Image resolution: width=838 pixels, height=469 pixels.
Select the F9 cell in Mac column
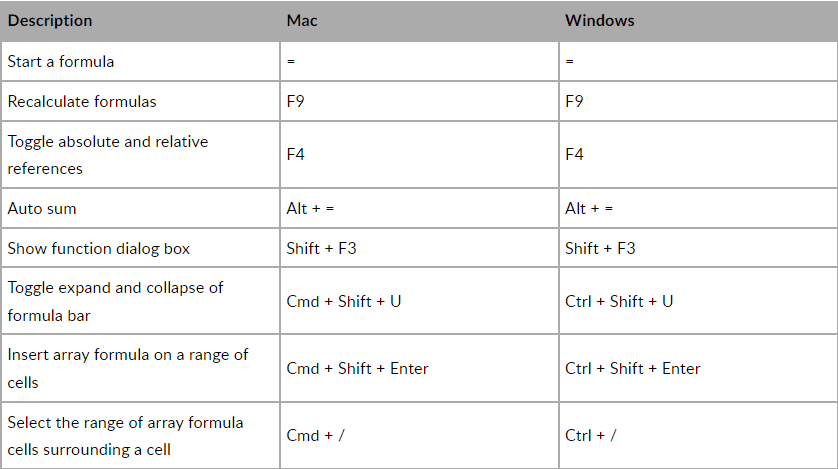pyautogui.click(x=295, y=101)
